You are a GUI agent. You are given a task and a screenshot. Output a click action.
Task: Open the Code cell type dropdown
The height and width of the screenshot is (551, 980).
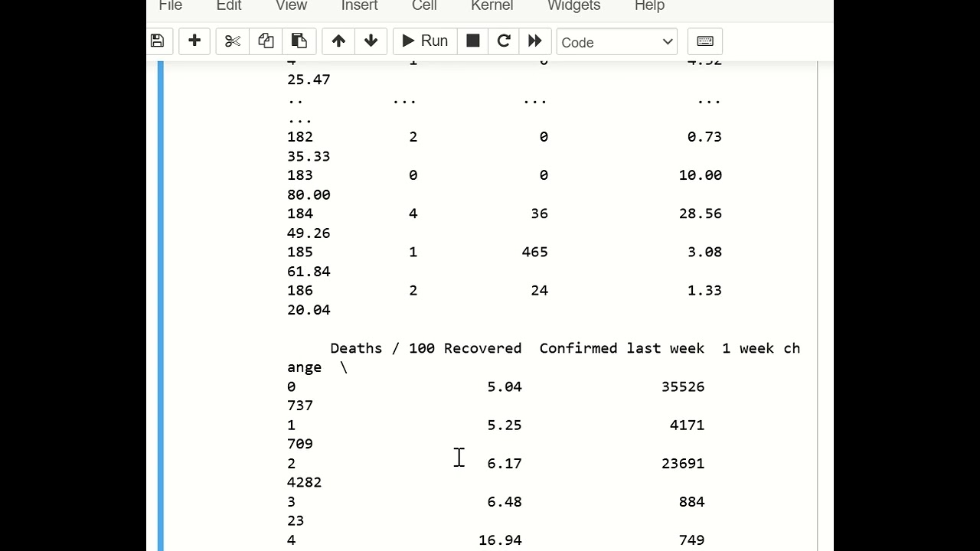tap(617, 42)
